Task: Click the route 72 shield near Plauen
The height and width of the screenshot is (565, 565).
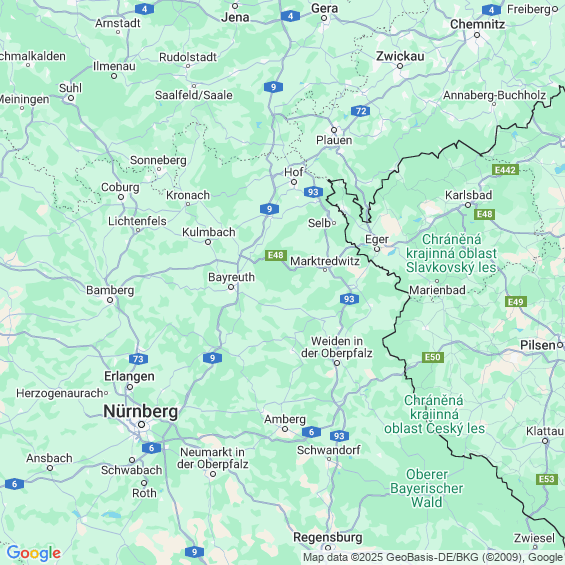Action: pos(360,111)
